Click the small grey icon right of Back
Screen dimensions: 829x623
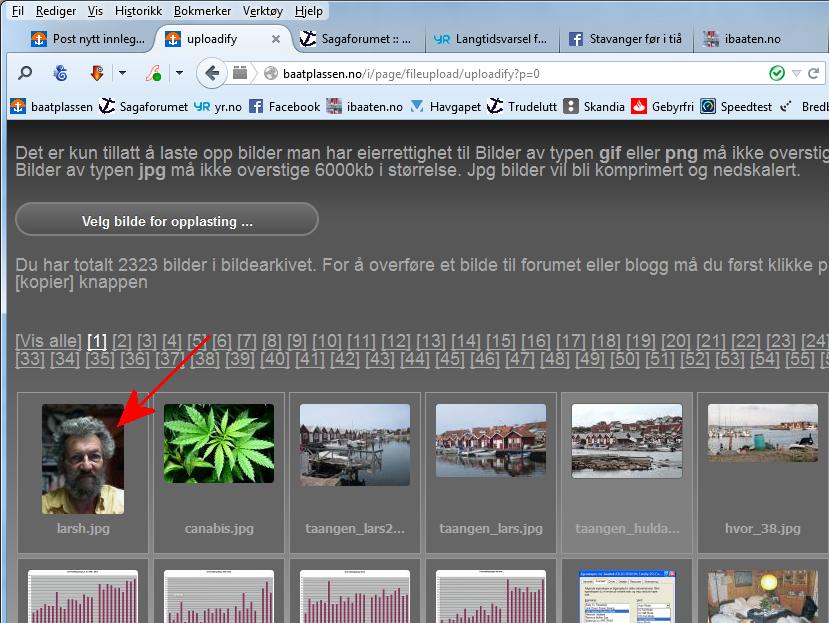240,72
